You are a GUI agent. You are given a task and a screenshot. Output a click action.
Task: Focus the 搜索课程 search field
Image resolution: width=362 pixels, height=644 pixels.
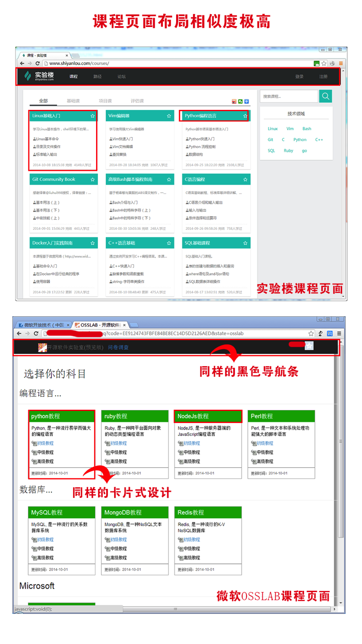click(x=289, y=96)
